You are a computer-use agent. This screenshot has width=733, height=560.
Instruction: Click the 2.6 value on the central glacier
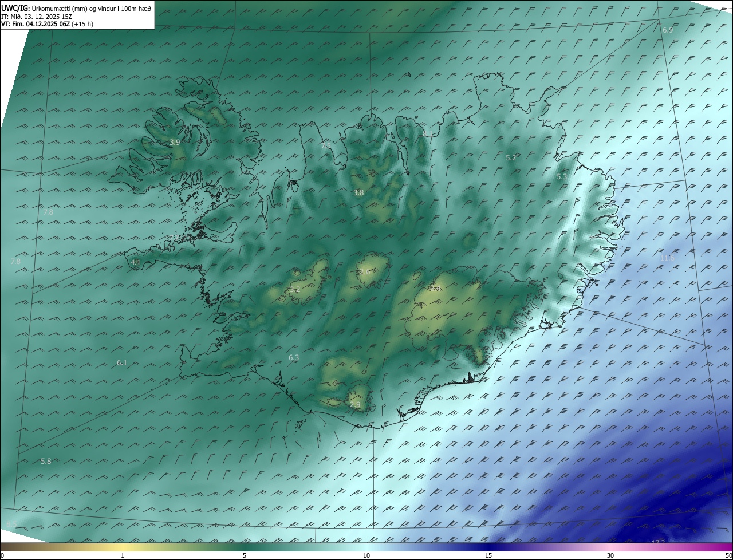coord(365,271)
